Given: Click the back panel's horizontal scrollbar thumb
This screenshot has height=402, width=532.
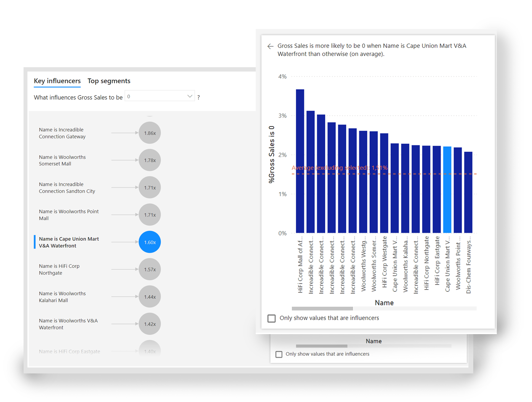Looking at the screenshot, I should coord(322,346).
